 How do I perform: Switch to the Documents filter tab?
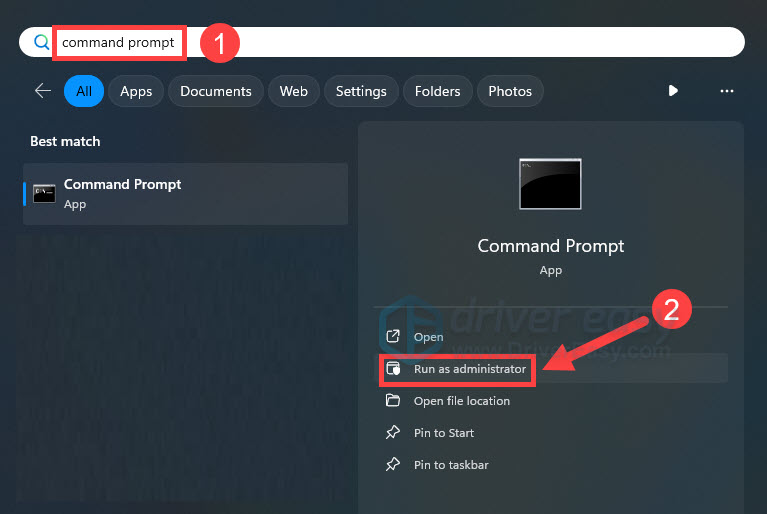(214, 91)
